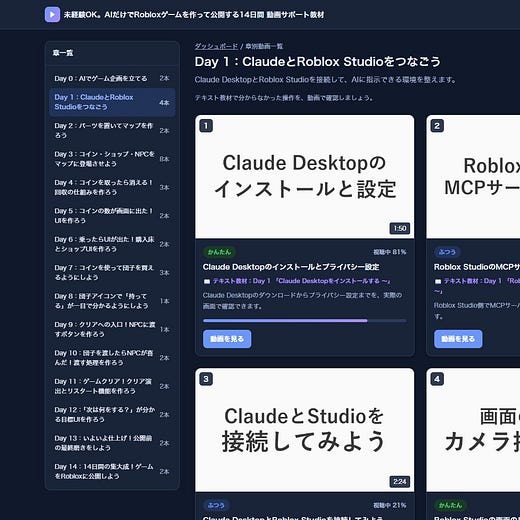Click the ふつう difficulty tag on card 2

pyautogui.click(x=447, y=252)
